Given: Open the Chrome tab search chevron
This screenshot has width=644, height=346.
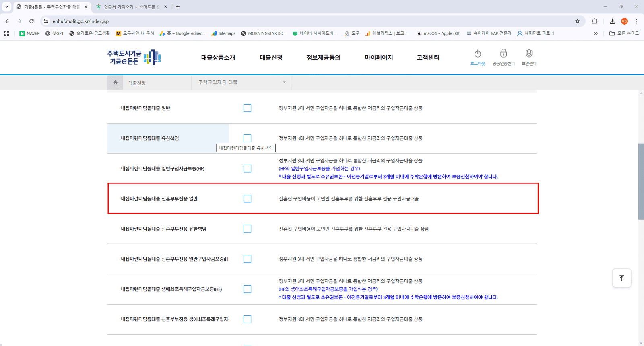Looking at the screenshot, I should 7,7.
